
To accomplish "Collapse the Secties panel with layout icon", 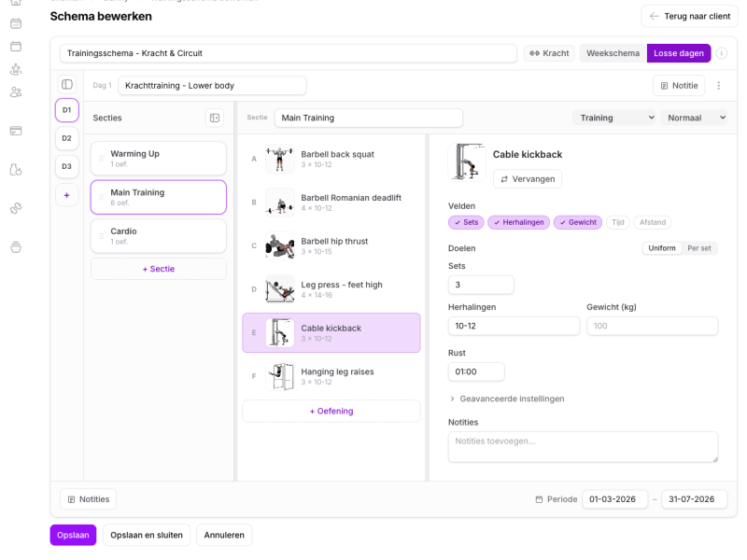I will click(x=215, y=118).
